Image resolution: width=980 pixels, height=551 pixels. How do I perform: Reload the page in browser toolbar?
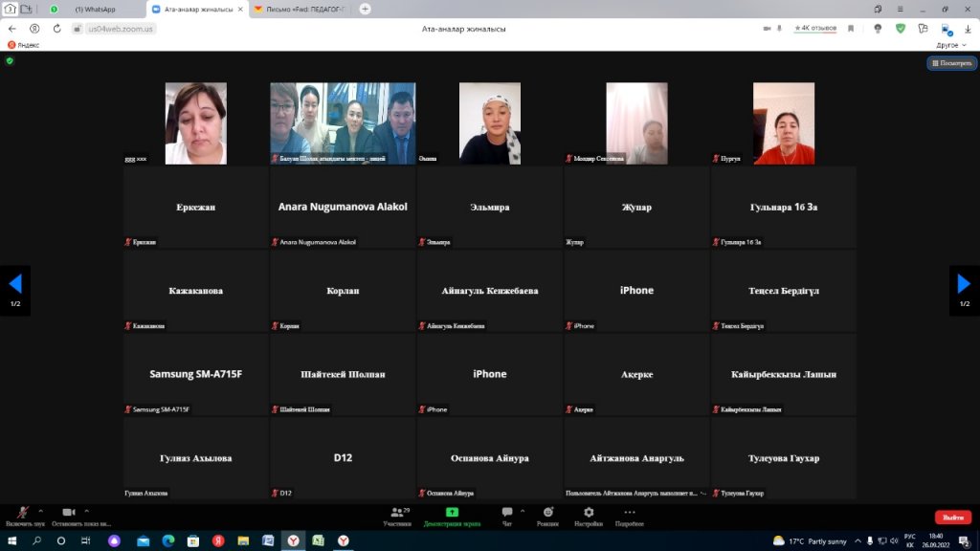(57, 29)
